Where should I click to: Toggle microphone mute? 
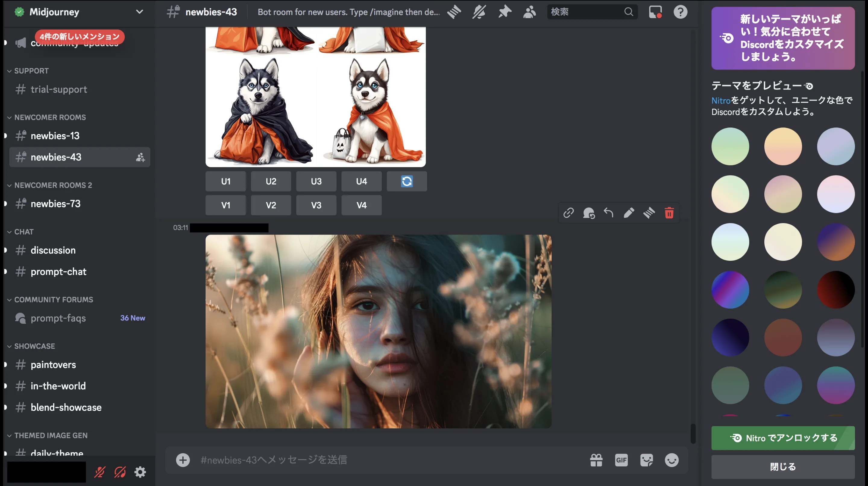(100, 472)
